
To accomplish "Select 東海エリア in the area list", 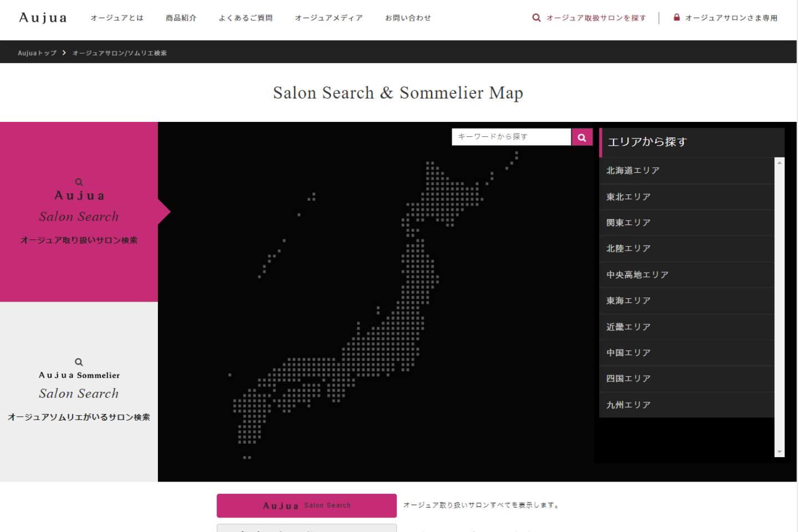I will pos(687,301).
